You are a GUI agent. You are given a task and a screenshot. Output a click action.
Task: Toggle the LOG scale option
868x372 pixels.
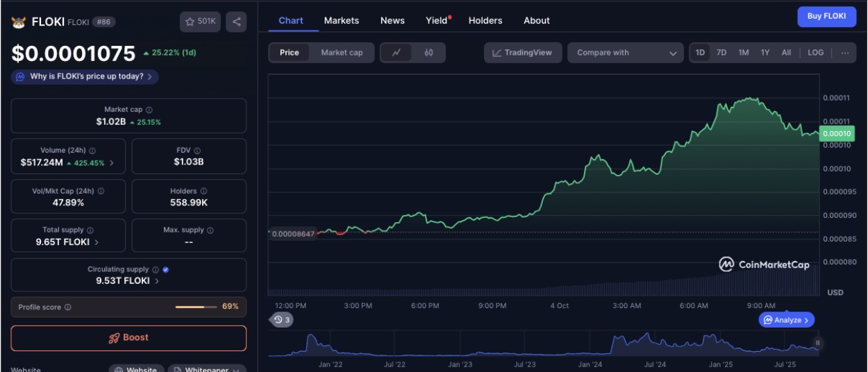pos(816,53)
